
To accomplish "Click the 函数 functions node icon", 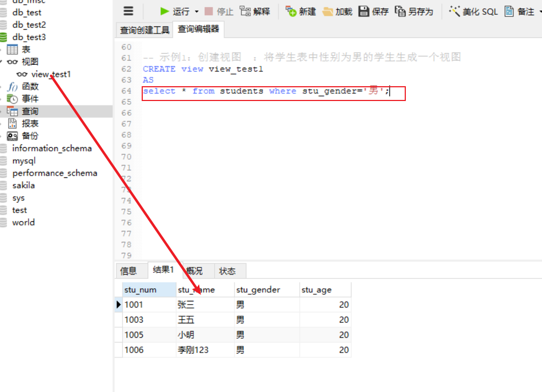I will coord(13,86).
